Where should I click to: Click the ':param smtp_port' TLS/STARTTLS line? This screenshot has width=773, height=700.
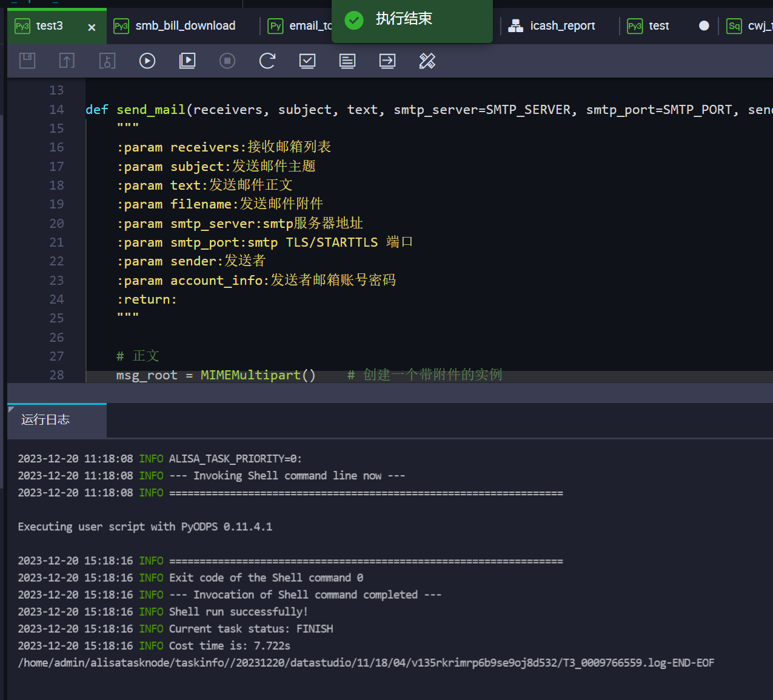point(265,242)
